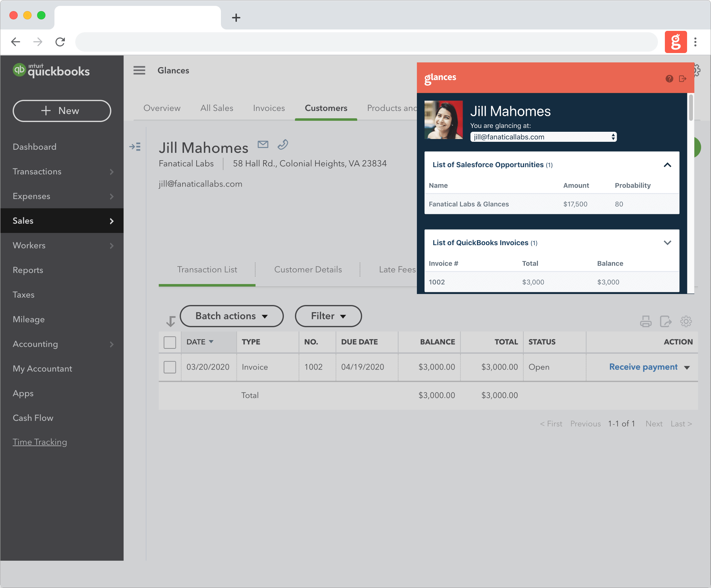The image size is (711, 588).
Task: Open the Filter dropdown
Action: coord(328,316)
